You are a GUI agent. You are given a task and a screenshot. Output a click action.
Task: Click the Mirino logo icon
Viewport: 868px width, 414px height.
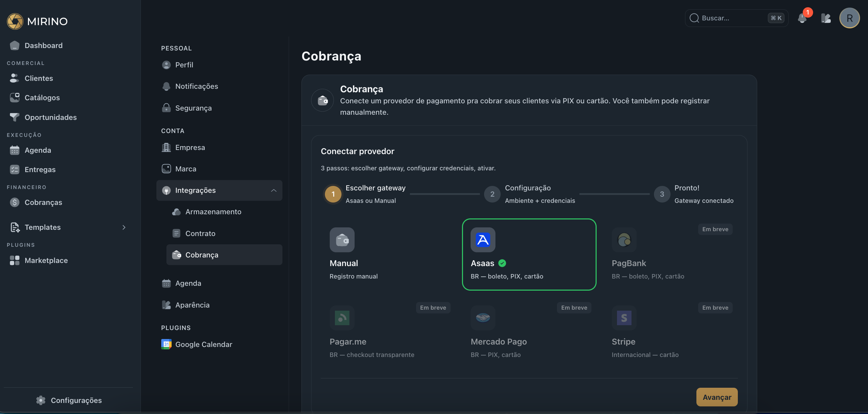pos(15,21)
